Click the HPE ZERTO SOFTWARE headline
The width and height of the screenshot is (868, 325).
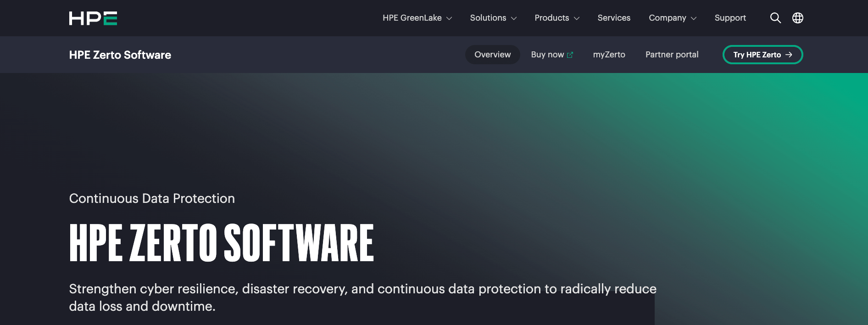(222, 243)
